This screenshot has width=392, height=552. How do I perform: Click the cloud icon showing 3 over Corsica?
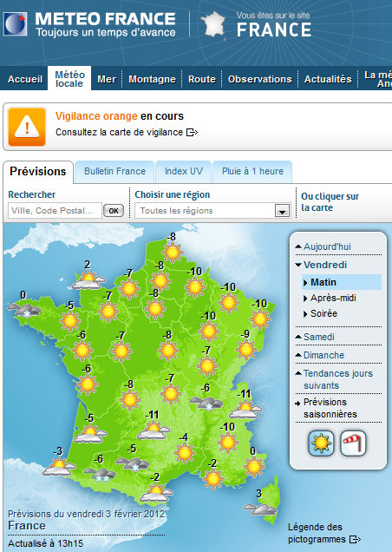(260, 509)
